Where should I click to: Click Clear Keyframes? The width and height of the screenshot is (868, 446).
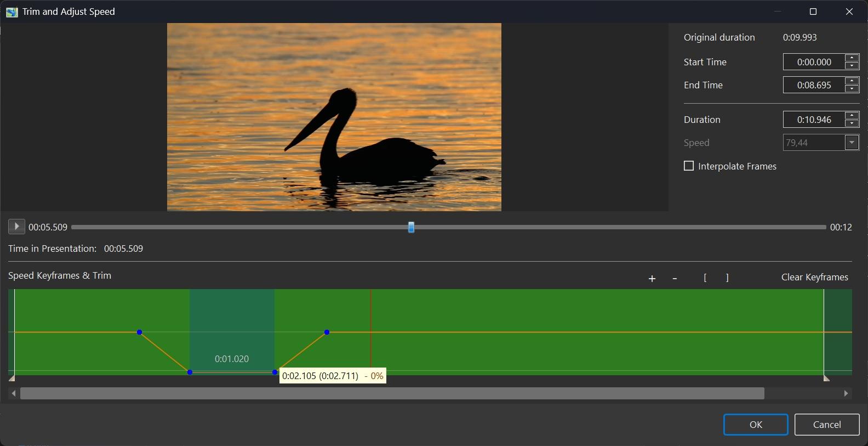(x=814, y=277)
